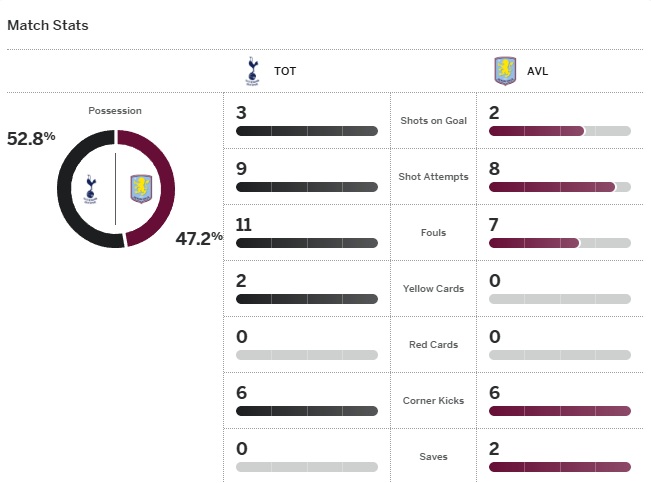Viewport: 651px width, 483px height.
Task: Select the TOT team abbreviation
Action: [x=285, y=72]
